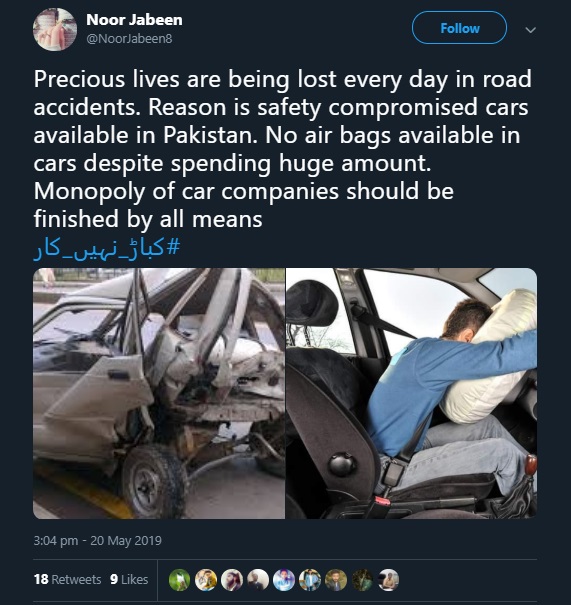Screen dimensions: 571x605
Task: Open the sixth liker's avatar
Action: click(310, 580)
